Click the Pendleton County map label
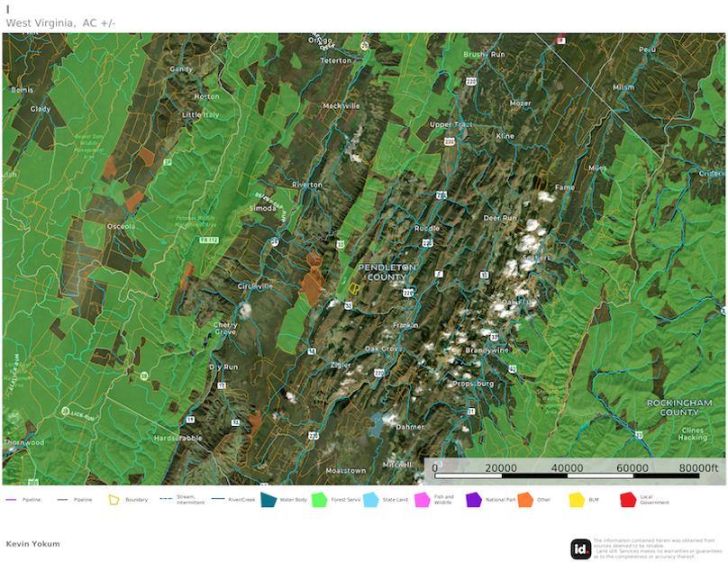The height and width of the screenshot is (562, 728). click(387, 273)
